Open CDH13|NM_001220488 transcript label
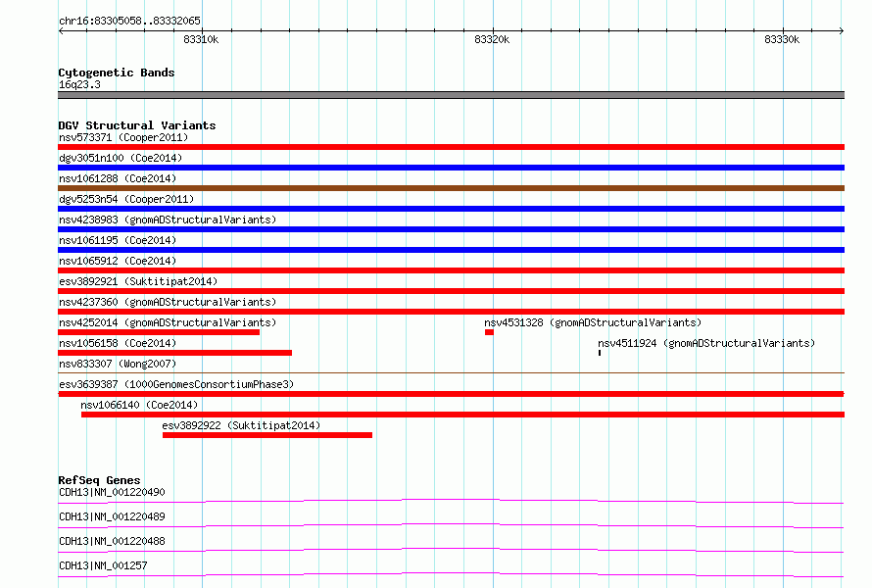This screenshot has width=872, height=588. tap(112, 541)
